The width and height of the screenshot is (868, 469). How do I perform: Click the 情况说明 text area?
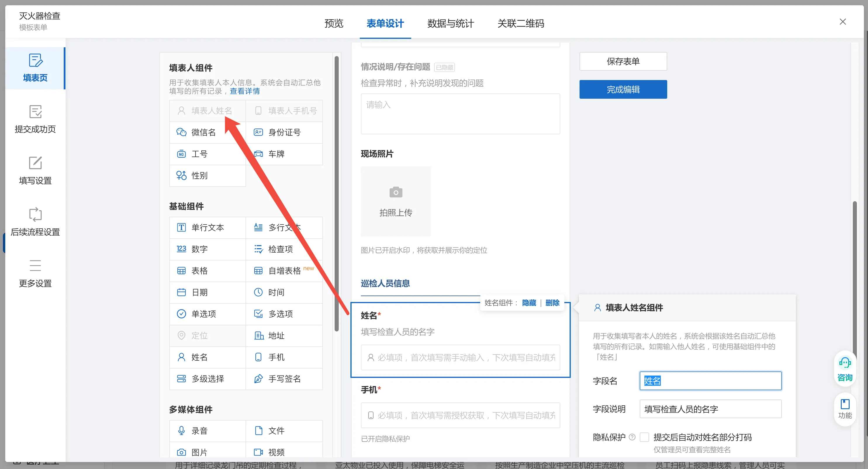[x=460, y=114]
